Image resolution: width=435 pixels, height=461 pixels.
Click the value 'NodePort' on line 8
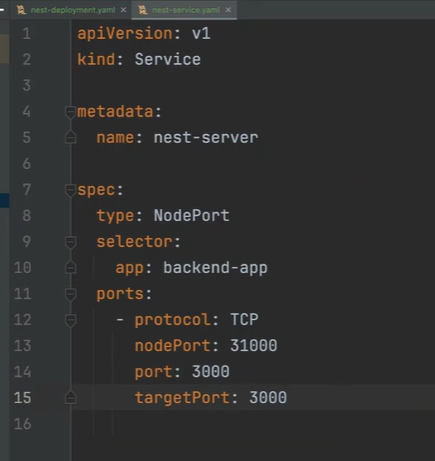(191, 216)
